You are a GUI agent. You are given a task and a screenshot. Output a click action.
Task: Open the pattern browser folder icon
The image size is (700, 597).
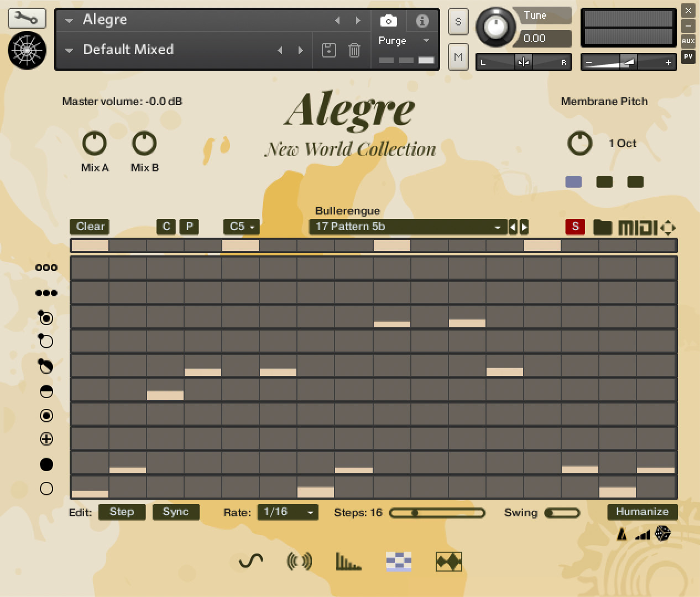tap(602, 227)
